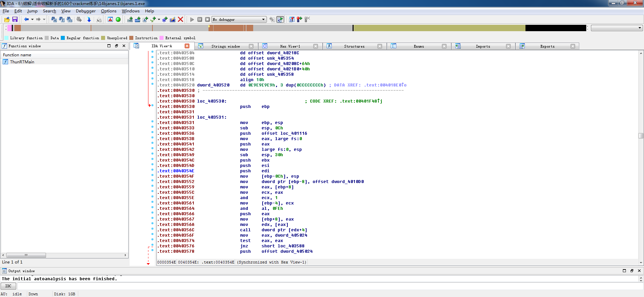Click the red X delete icon
This screenshot has width=644, height=297.
tap(180, 19)
